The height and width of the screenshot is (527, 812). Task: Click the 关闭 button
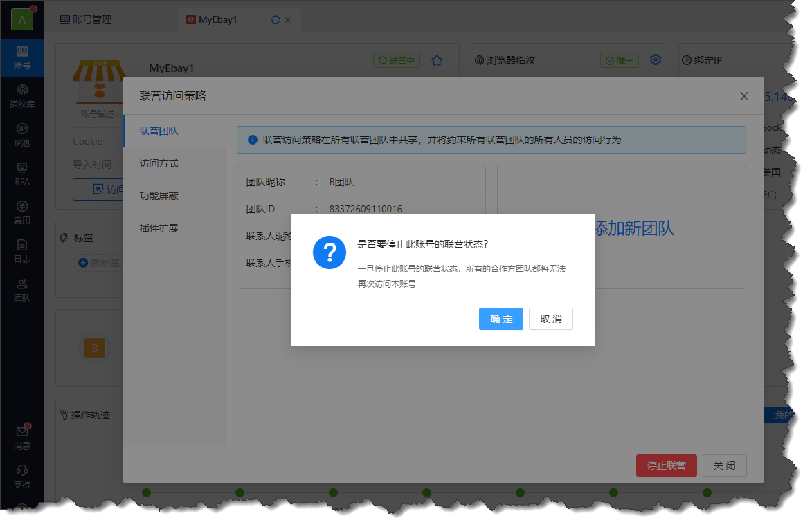tap(724, 465)
